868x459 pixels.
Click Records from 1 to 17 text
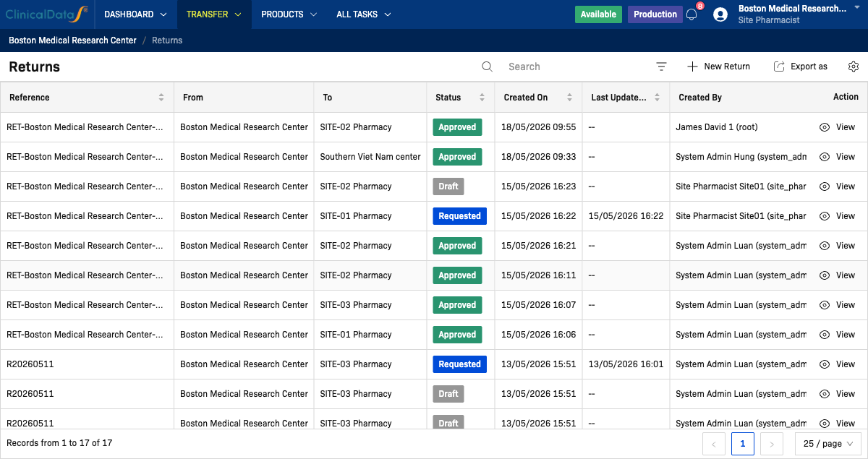(59, 443)
